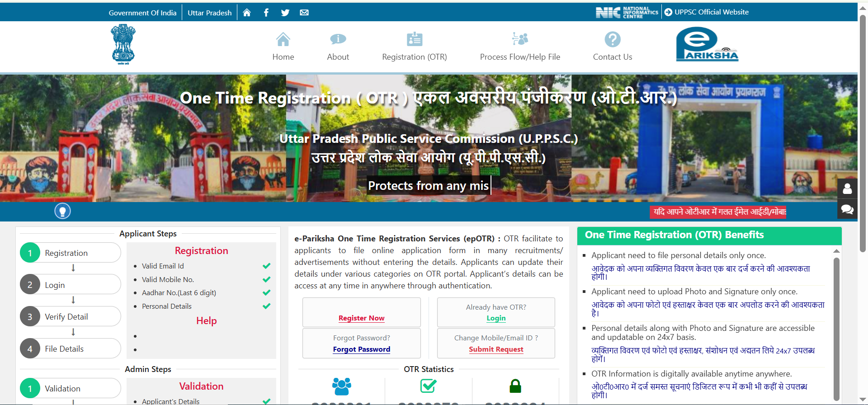Click the 'Already have OTR?' text
This screenshot has height=405, width=868.
496,307
